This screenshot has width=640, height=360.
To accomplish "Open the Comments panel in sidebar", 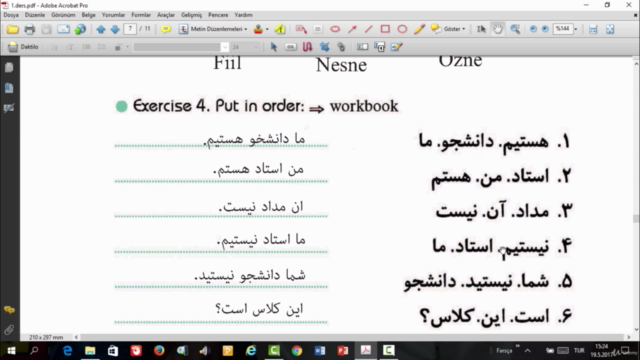I will (9, 310).
